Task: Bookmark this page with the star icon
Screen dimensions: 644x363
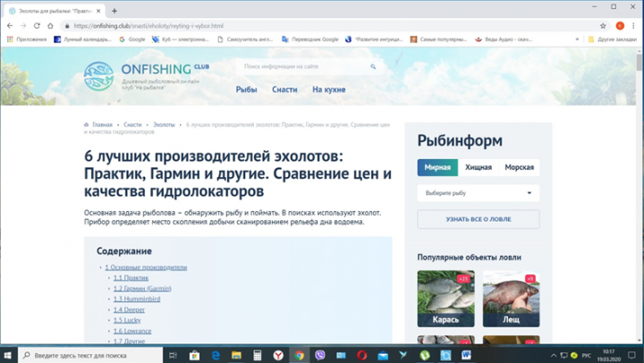Action: tap(603, 25)
